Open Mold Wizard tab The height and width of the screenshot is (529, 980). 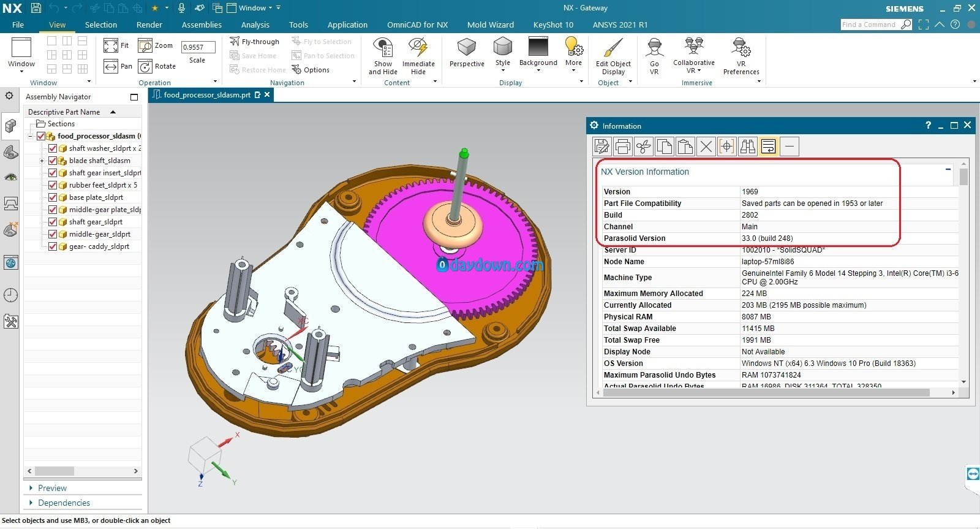pyautogui.click(x=491, y=25)
